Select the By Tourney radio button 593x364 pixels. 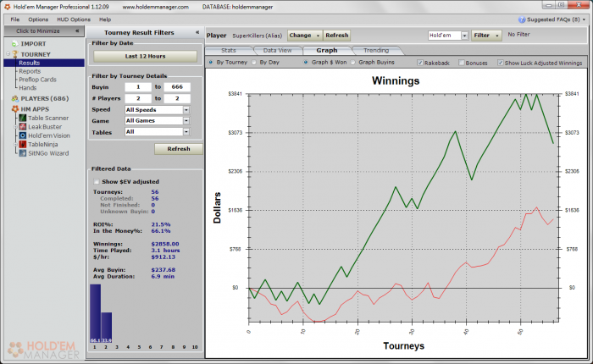click(211, 63)
